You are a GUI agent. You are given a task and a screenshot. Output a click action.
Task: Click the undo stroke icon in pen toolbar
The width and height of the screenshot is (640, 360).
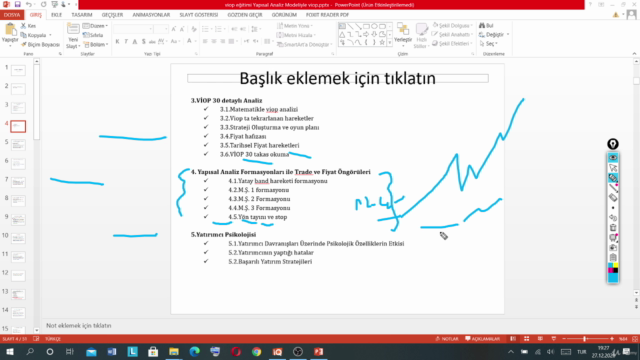coord(613,218)
